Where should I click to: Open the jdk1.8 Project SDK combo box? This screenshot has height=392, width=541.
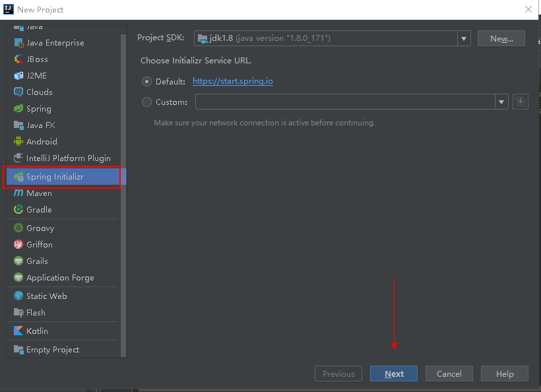pyautogui.click(x=333, y=38)
